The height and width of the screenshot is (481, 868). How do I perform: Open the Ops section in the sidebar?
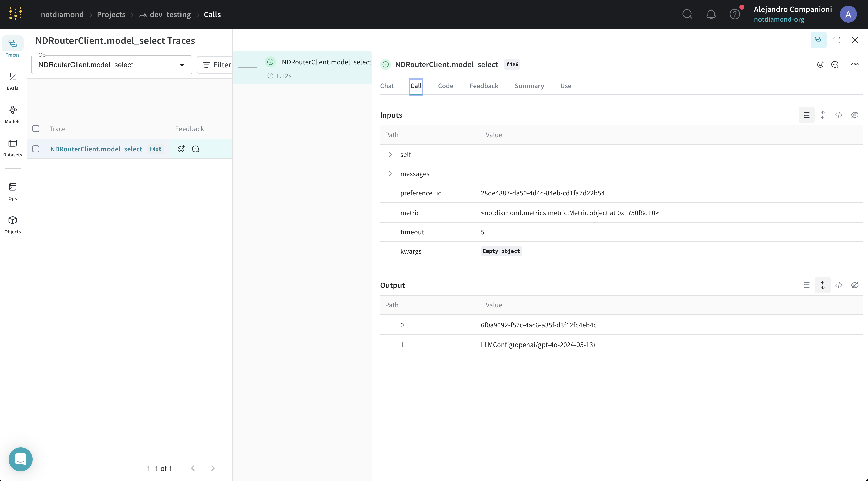pyautogui.click(x=12, y=191)
